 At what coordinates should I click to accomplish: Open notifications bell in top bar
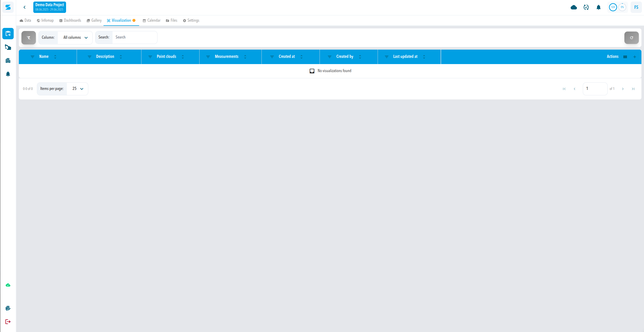[598, 7]
